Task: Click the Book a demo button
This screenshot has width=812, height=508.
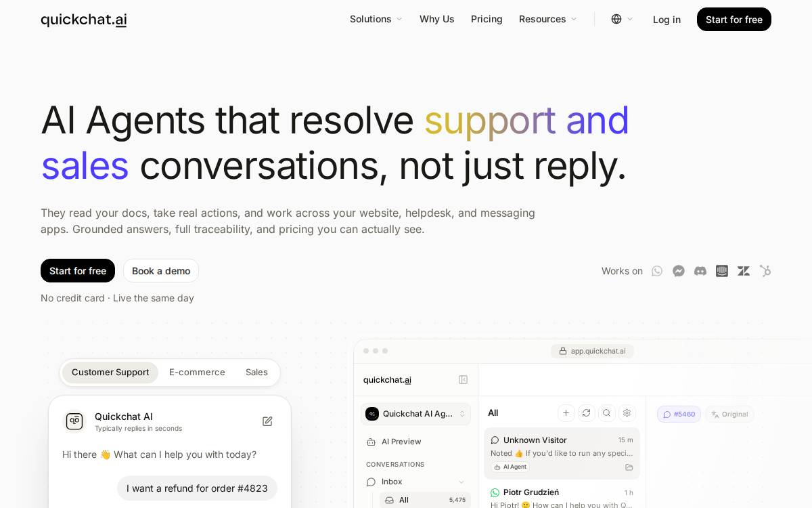Action: [161, 271]
